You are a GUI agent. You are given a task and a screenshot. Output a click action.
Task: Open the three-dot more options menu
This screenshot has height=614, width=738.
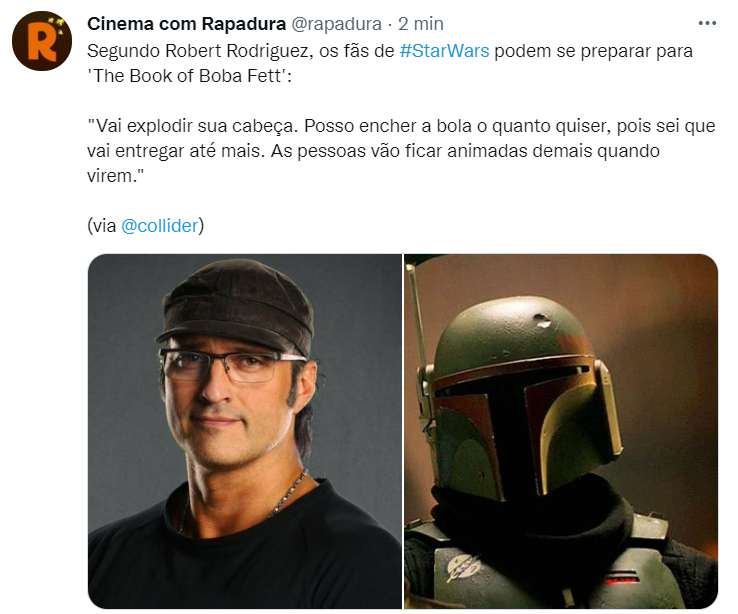click(x=707, y=23)
